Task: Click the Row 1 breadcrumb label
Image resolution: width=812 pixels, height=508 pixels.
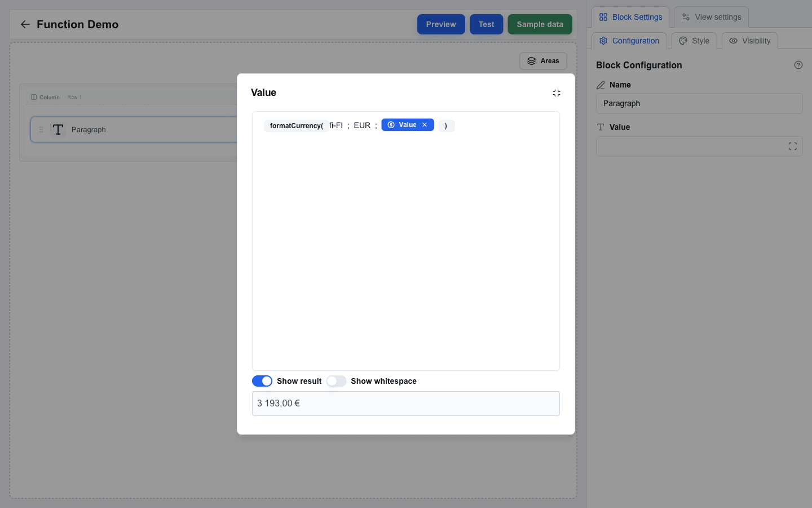Action: [x=74, y=97]
